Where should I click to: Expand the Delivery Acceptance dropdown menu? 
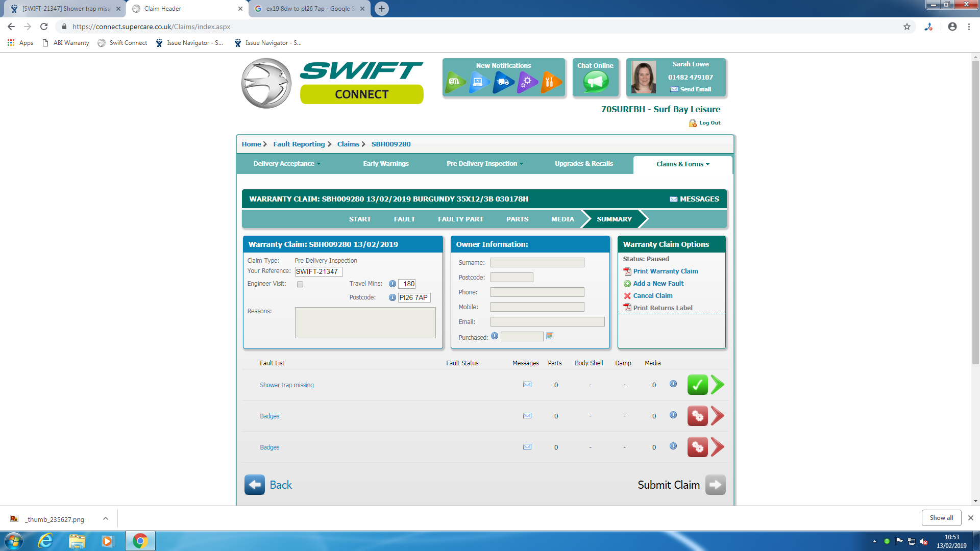(x=286, y=164)
